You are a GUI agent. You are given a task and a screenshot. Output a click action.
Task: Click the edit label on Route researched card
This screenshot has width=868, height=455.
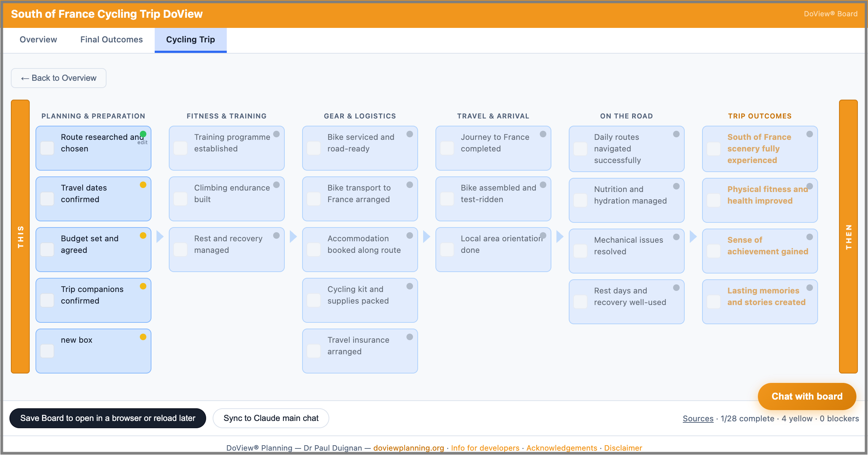pyautogui.click(x=142, y=142)
